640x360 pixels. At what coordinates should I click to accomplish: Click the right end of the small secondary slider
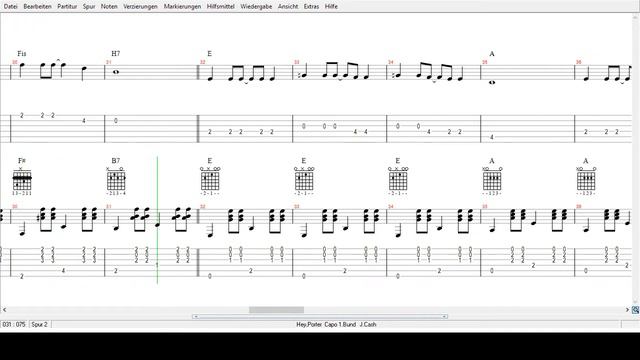point(444,316)
